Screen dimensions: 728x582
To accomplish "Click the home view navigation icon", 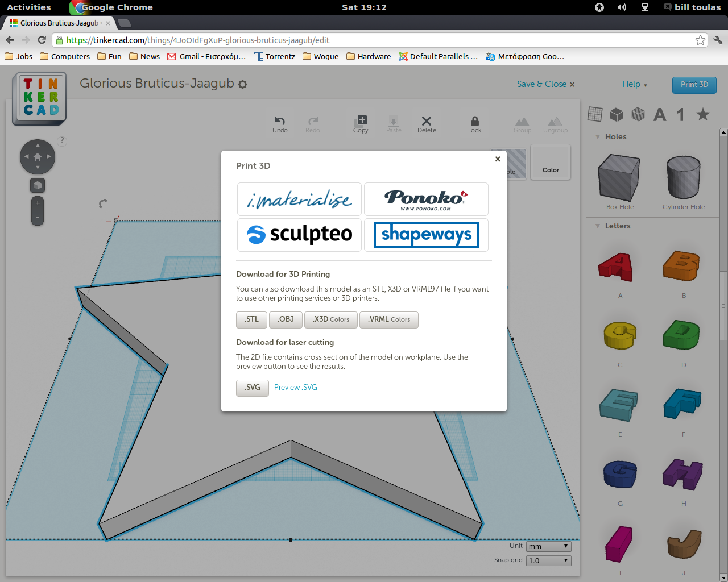I will (37, 157).
